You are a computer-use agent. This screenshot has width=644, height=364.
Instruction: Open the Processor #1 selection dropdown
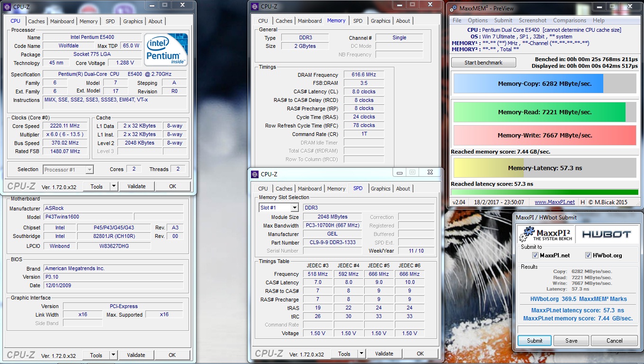pos(68,170)
